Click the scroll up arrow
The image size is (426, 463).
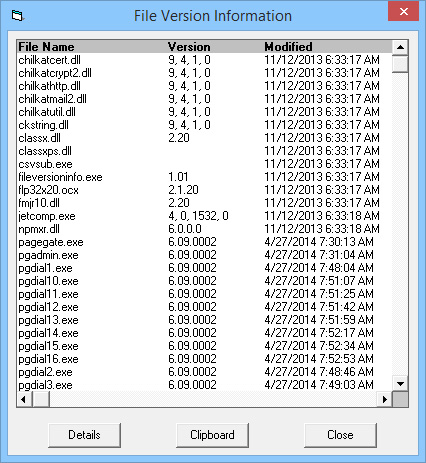coord(400,47)
